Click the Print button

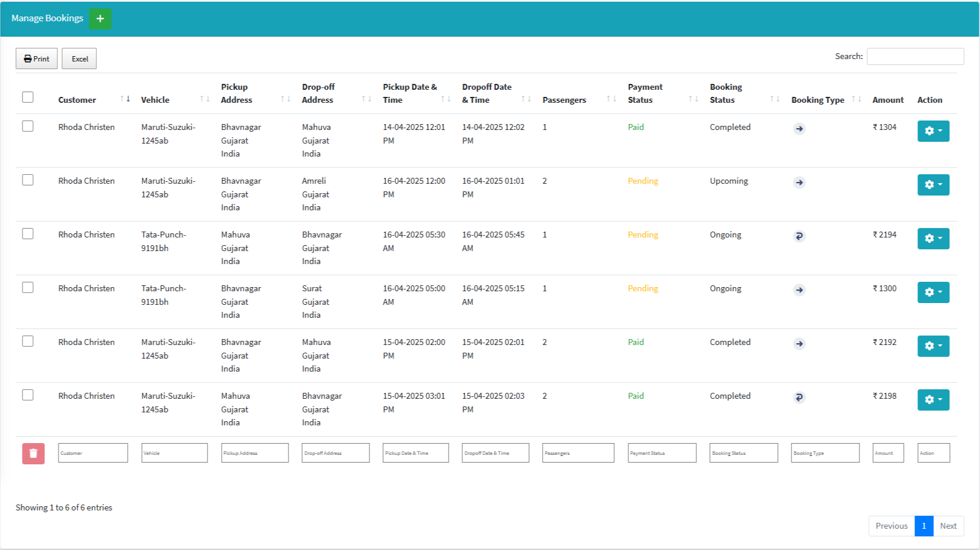click(x=37, y=58)
